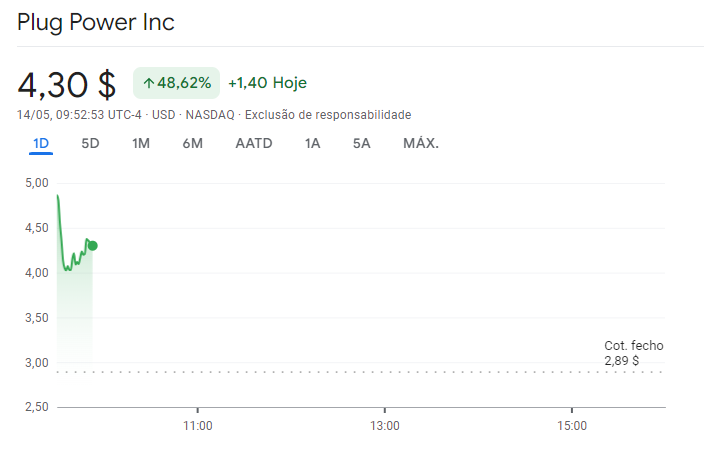Open the MÁX. full history range
Viewport: 704px width, 450px height.
click(x=421, y=144)
